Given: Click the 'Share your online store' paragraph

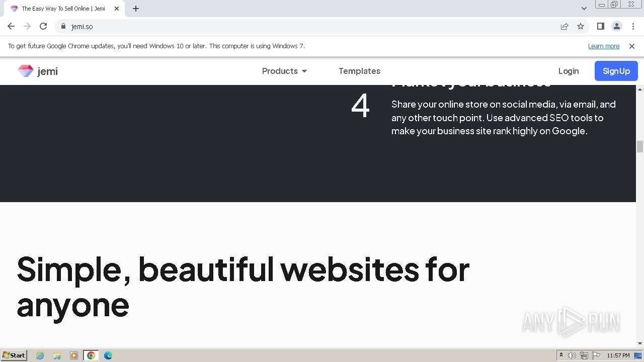Looking at the screenshot, I should click(504, 118).
